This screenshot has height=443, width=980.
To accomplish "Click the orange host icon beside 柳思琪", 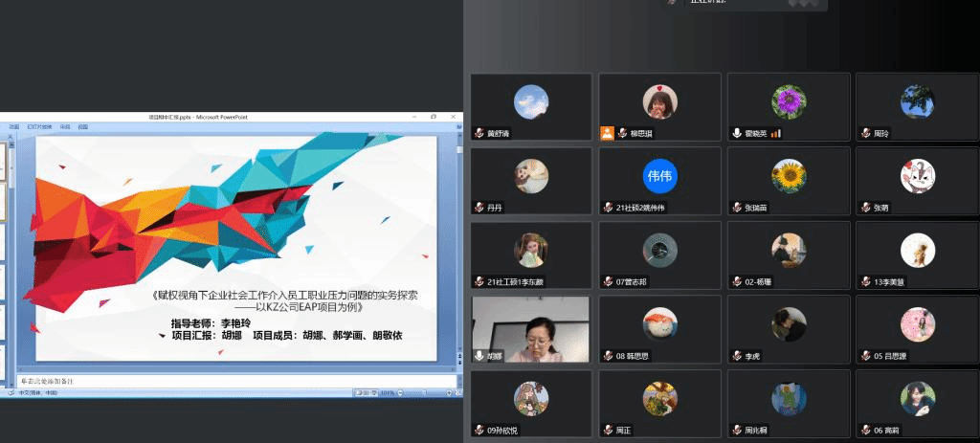I will pos(607,134).
